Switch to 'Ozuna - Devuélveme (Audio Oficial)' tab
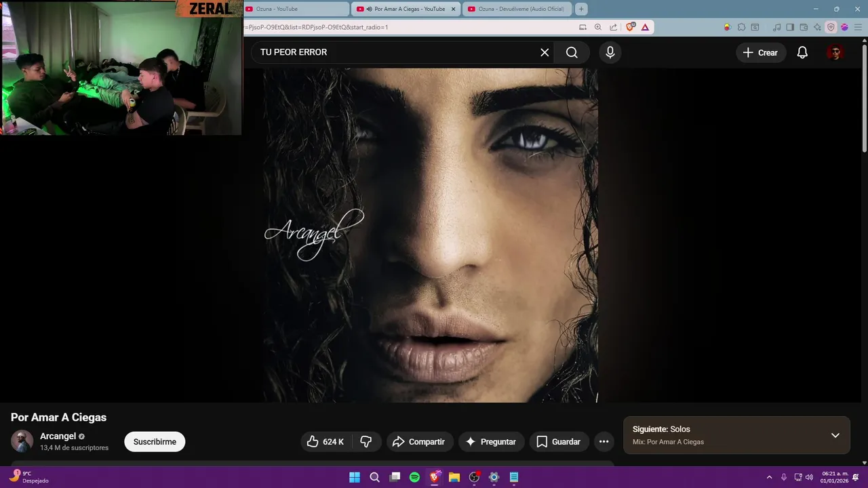868x488 pixels. pos(516,9)
